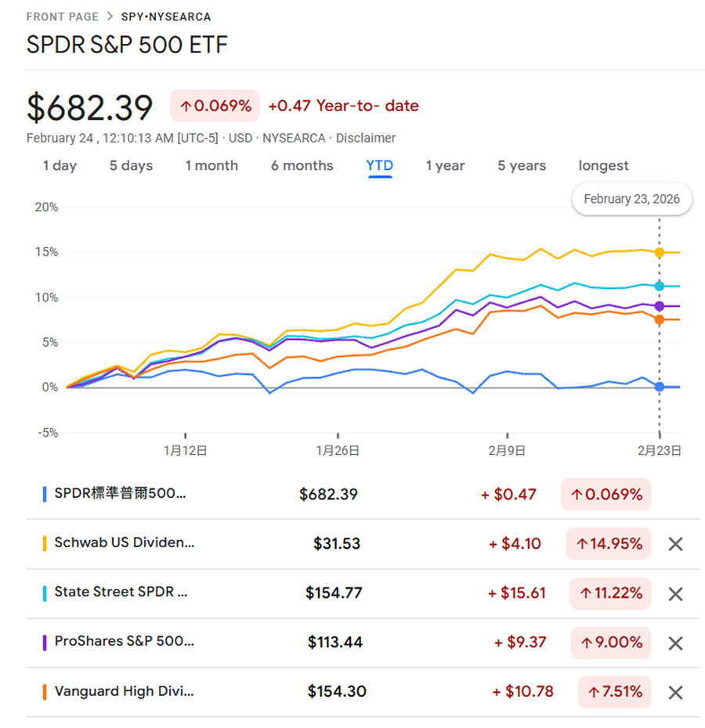Click the SPDR標準普爾500 row name
This screenshot has height=728, width=705.
121,494
